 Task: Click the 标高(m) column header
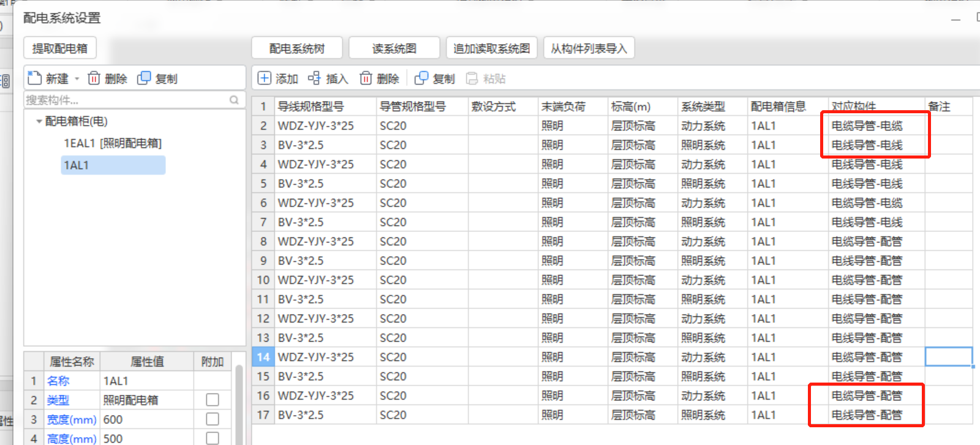click(x=643, y=107)
